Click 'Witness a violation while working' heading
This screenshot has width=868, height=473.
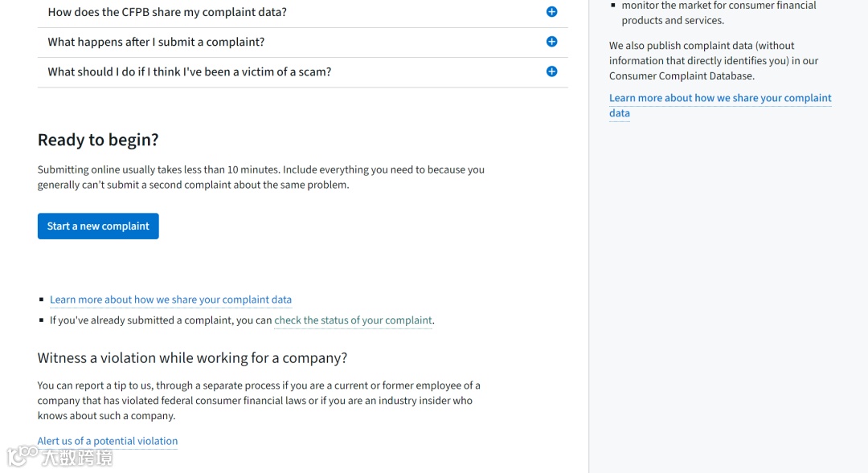tap(192, 358)
